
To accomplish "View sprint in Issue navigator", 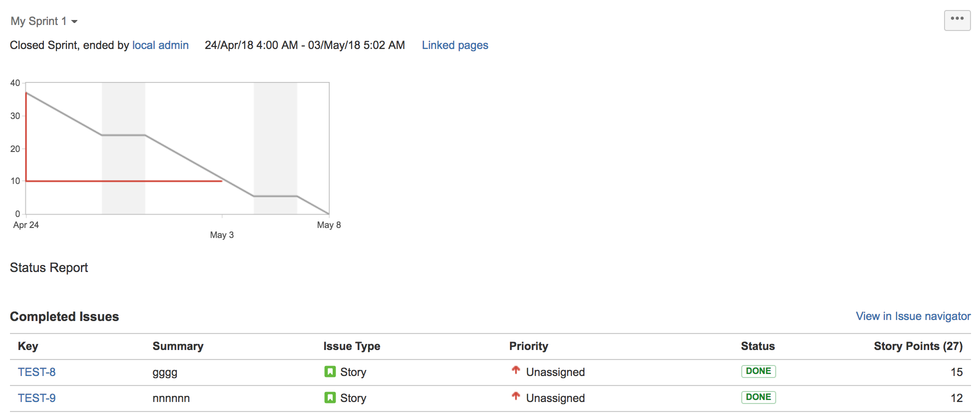I will pos(912,316).
